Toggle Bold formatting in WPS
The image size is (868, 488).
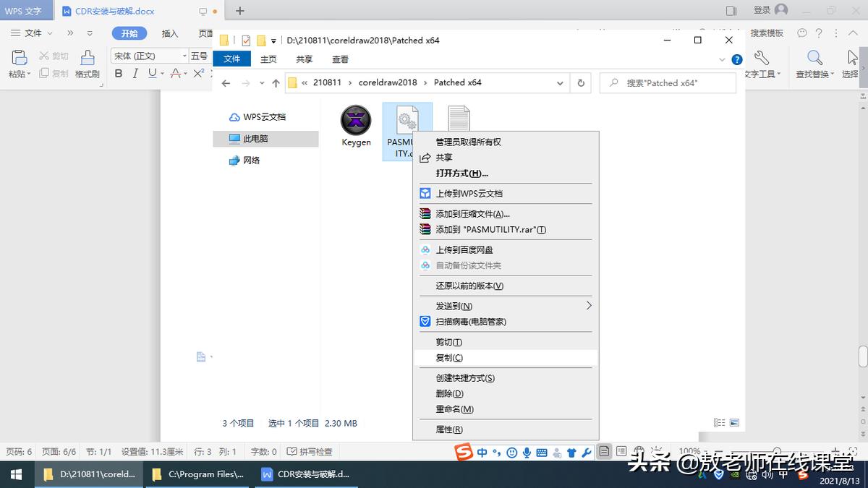119,74
